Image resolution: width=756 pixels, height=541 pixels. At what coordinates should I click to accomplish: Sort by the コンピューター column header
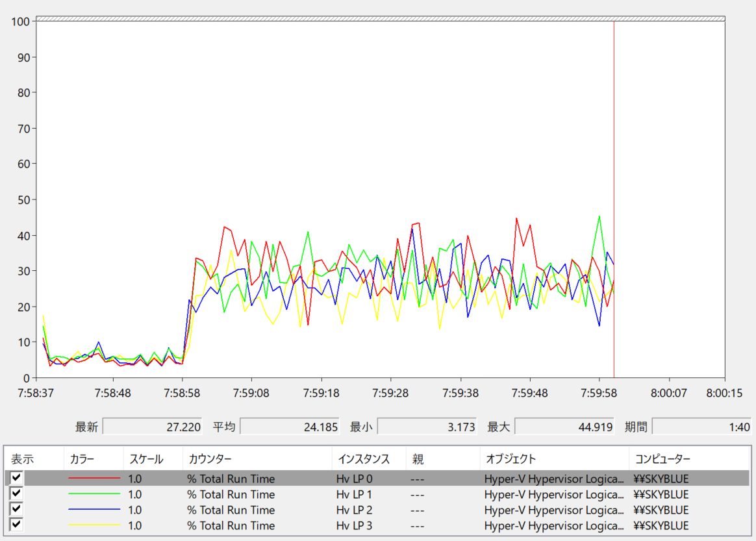click(690, 459)
